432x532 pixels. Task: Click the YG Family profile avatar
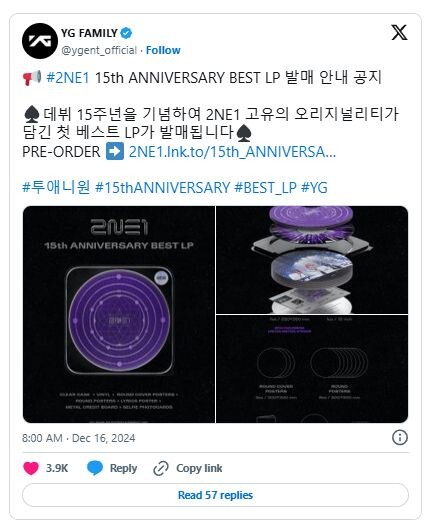point(40,41)
